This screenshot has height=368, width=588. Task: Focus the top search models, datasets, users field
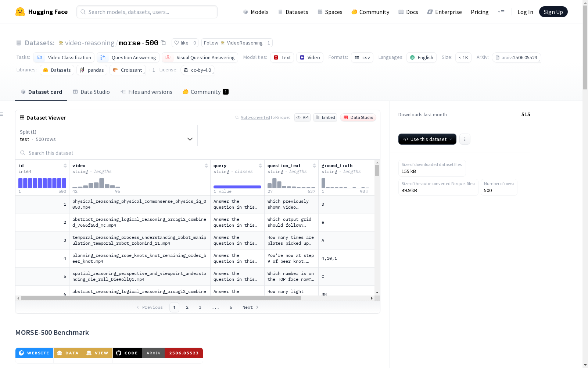click(x=147, y=12)
